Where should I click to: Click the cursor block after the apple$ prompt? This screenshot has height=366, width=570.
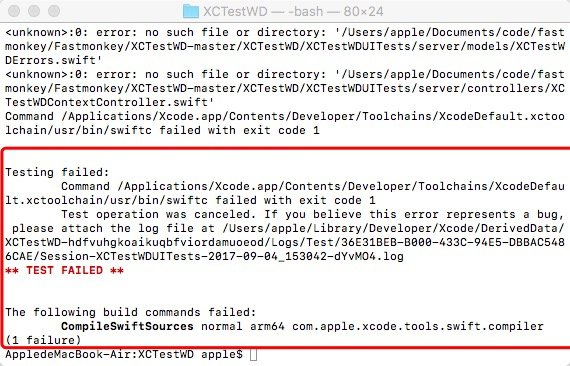[x=253, y=354]
